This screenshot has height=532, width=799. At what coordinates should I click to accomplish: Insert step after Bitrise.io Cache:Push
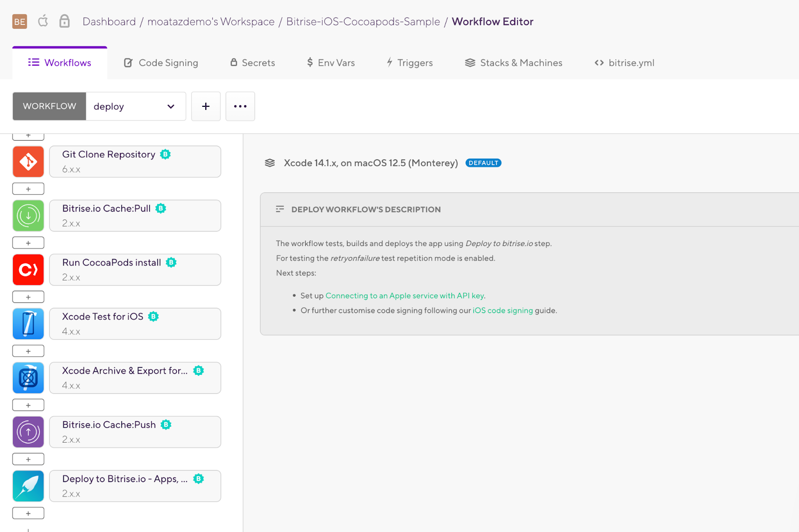(28, 459)
